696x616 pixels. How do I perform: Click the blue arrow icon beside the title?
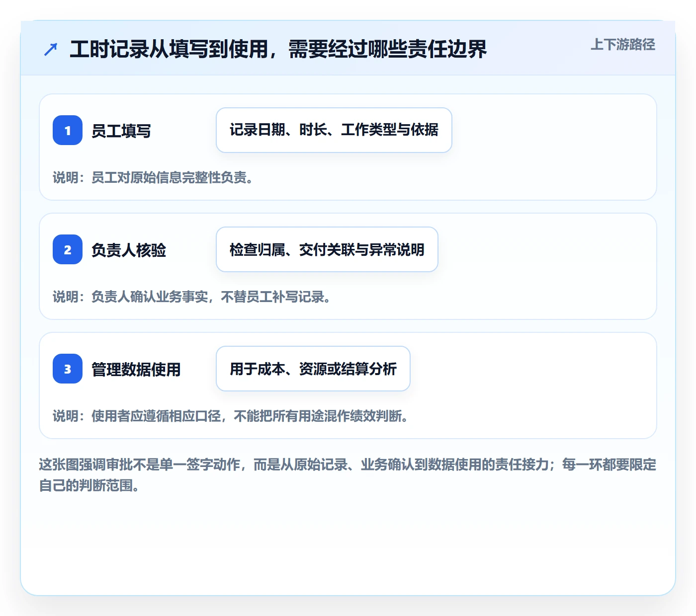point(51,49)
